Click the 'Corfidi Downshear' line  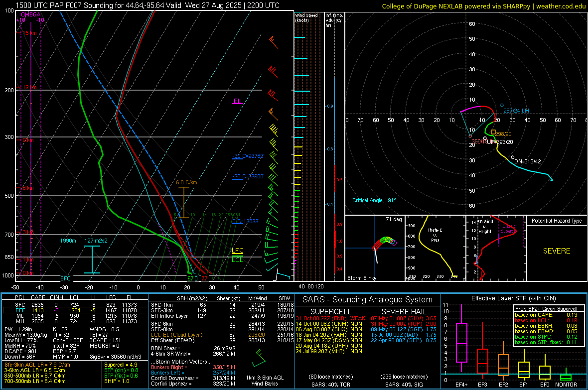(x=193, y=378)
